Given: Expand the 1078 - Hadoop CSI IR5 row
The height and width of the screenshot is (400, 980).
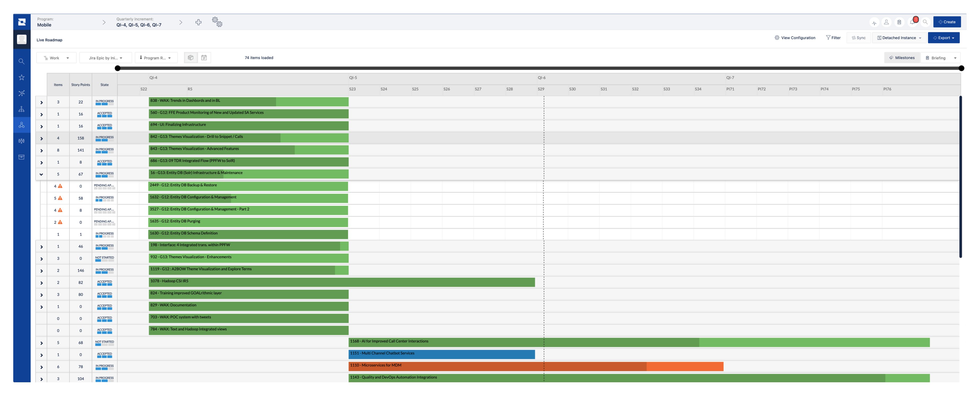Looking at the screenshot, I should [41, 283].
